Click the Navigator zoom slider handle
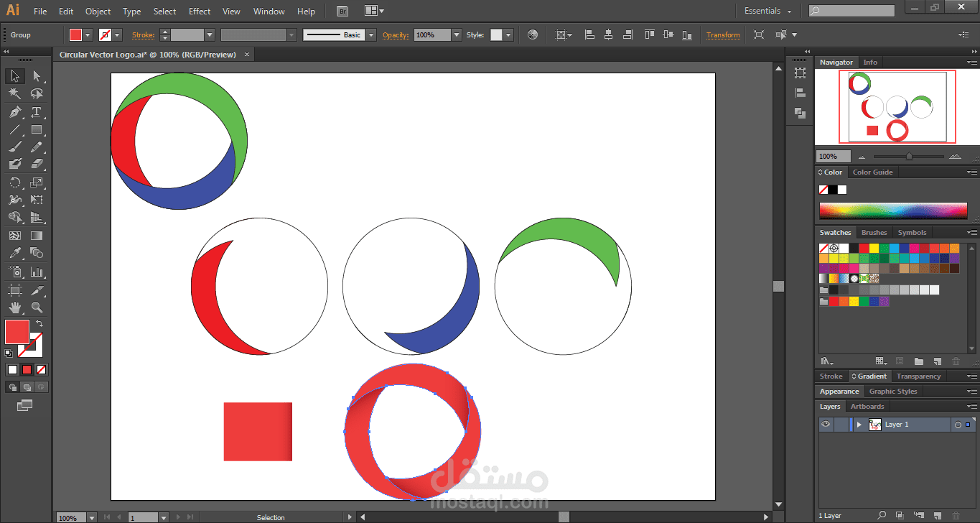980x523 pixels. pos(909,156)
